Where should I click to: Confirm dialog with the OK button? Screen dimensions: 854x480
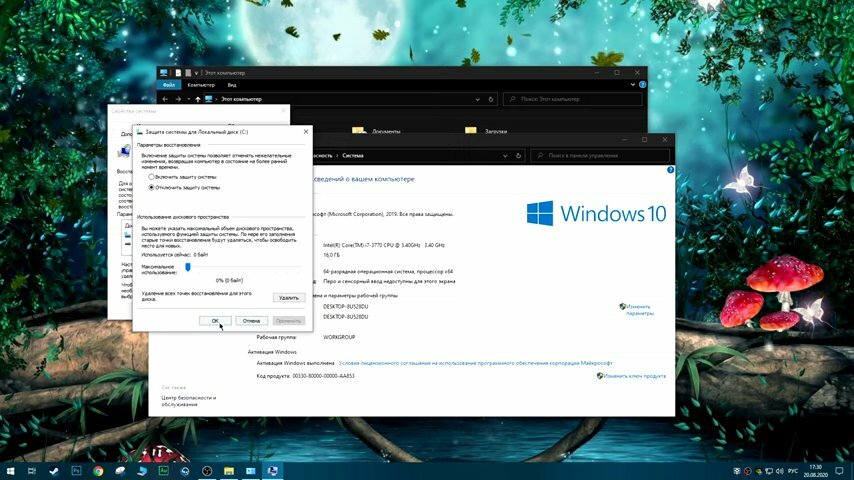coord(215,321)
